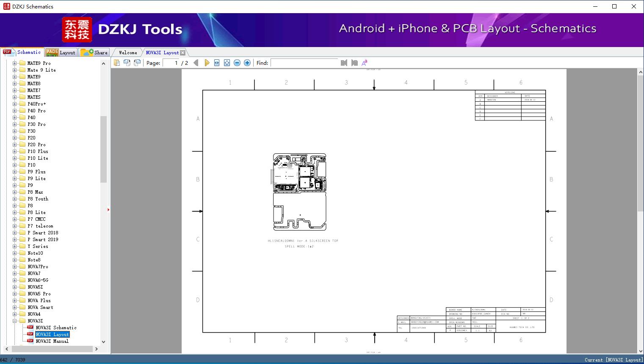644x364 pixels.
Task: Click the document view scroll-down arrow
Action: [x=641, y=350]
